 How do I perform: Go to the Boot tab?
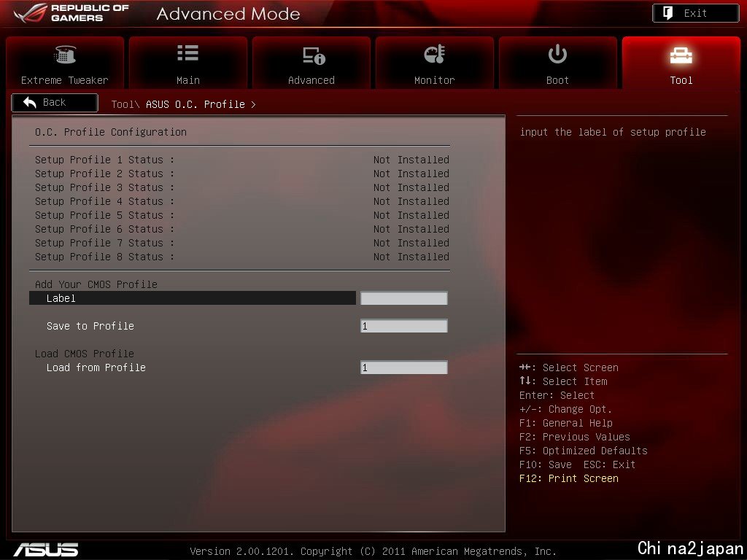click(557, 63)
